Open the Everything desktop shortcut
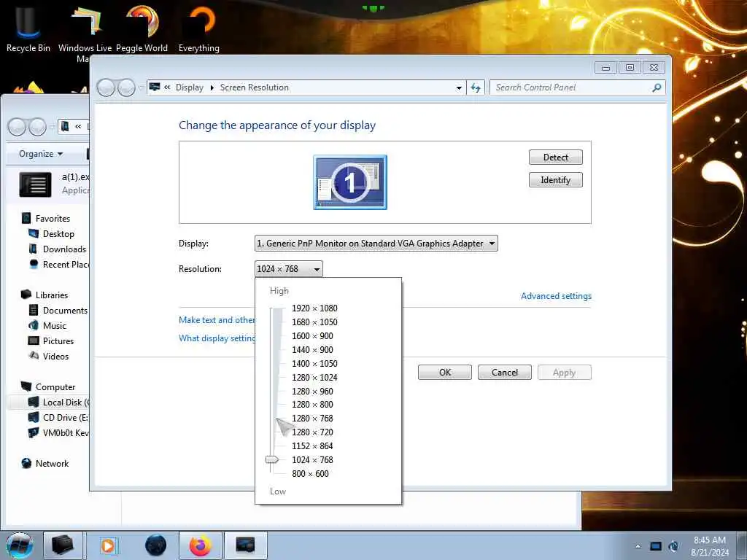The width and height of the screenshot is (747, 560). tap(198, 28)
